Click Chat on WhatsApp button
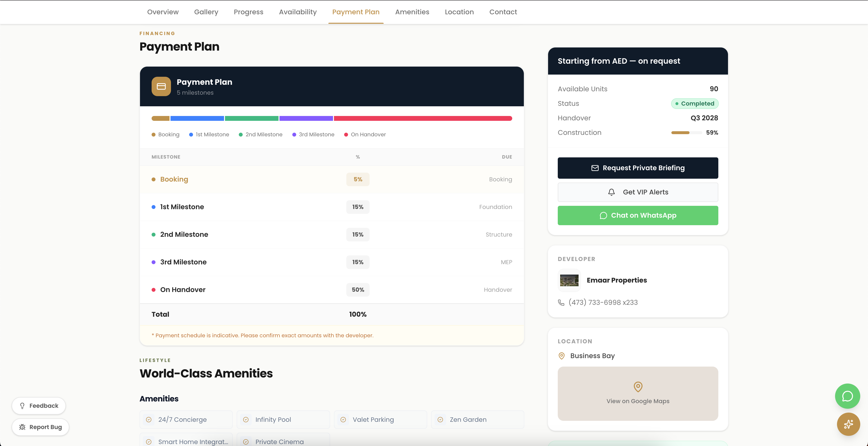Image resolution: width=868 pixels, height=446 pixels. pyautogui.click(x=638, y=215)
